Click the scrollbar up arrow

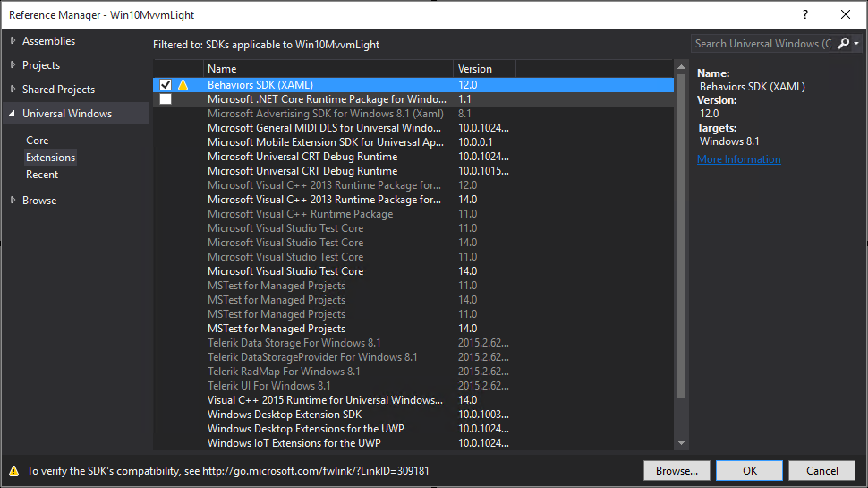click(682, 67)
